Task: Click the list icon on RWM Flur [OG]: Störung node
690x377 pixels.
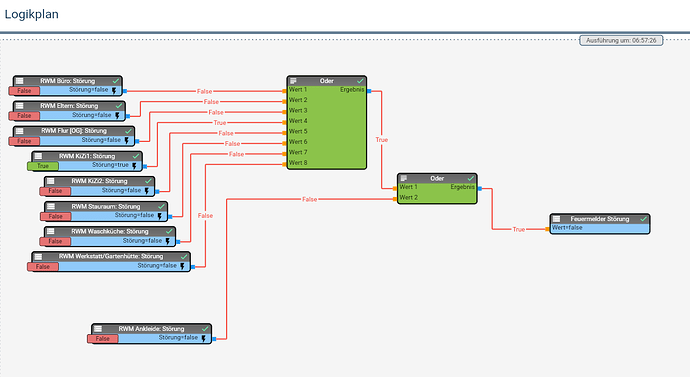Action: click(20, 131)
